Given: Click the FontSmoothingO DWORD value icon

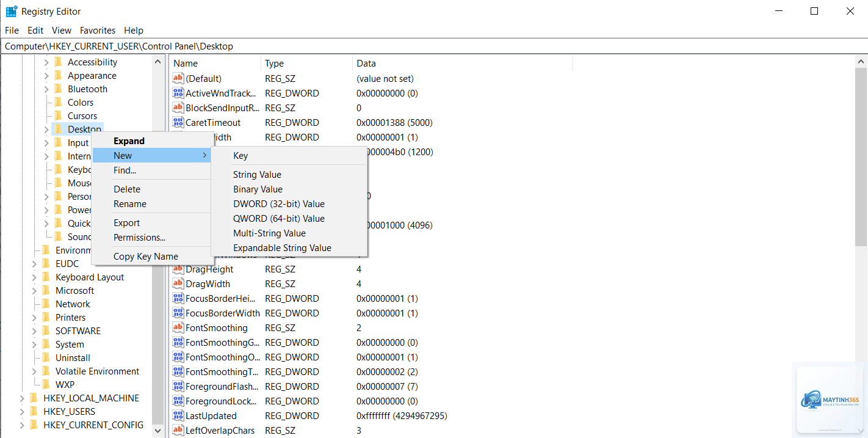Looking at the screenshot, I should 178,357.
